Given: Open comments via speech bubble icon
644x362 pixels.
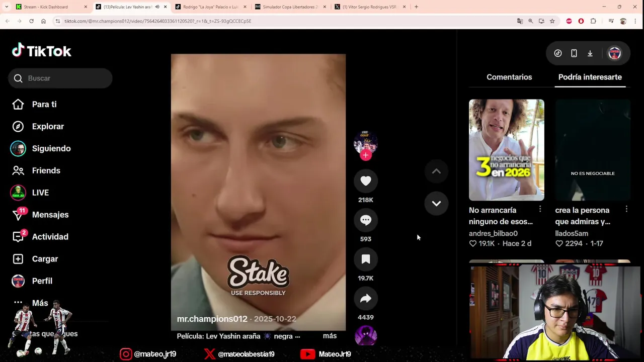Looking at the screenshot, I should pos(366,220).
